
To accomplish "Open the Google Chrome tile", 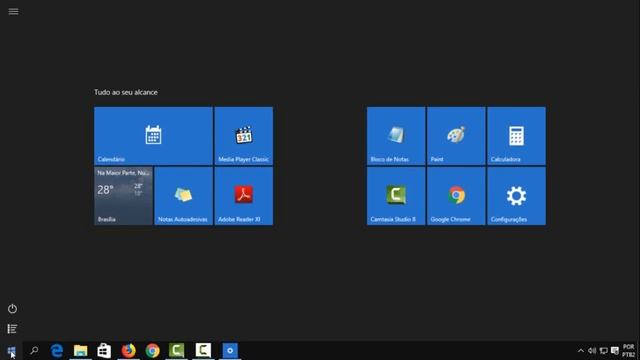I will click(456, 196).
